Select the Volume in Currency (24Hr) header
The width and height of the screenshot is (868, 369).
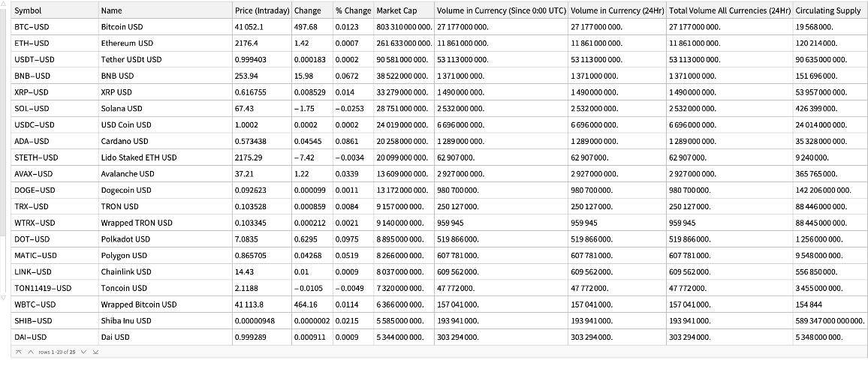[616, 10]
